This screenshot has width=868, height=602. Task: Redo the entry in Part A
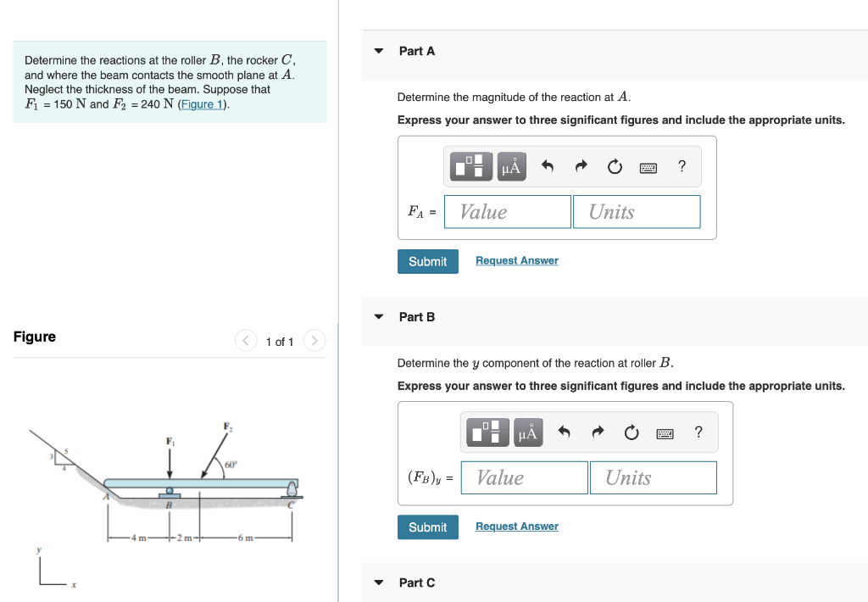[580, 166]
